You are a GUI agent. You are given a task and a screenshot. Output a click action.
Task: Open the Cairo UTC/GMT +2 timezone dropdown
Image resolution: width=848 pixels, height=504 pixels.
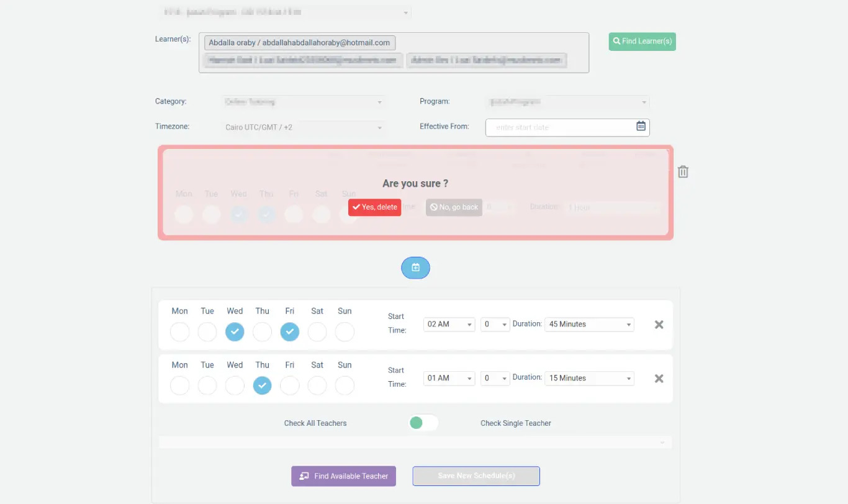pyautogui.click(x=303, y=127)
